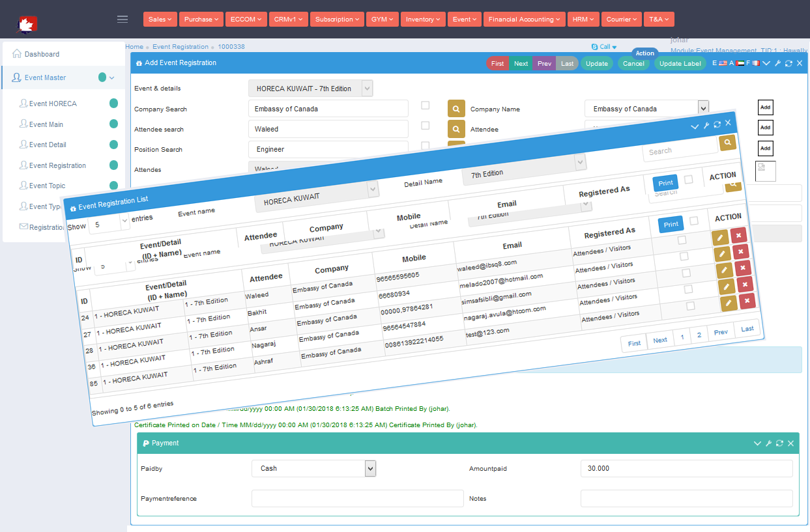Open the ECCOM menu
Image resolution: width=810 pixels, height=532 pixels.
click(x=246, y=20)
